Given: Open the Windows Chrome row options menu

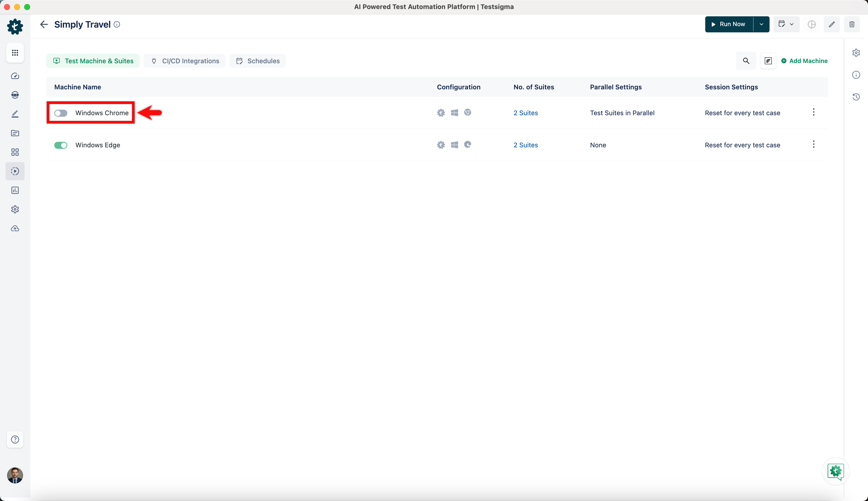Looking at the screenshot, I should tap(813, 112).
